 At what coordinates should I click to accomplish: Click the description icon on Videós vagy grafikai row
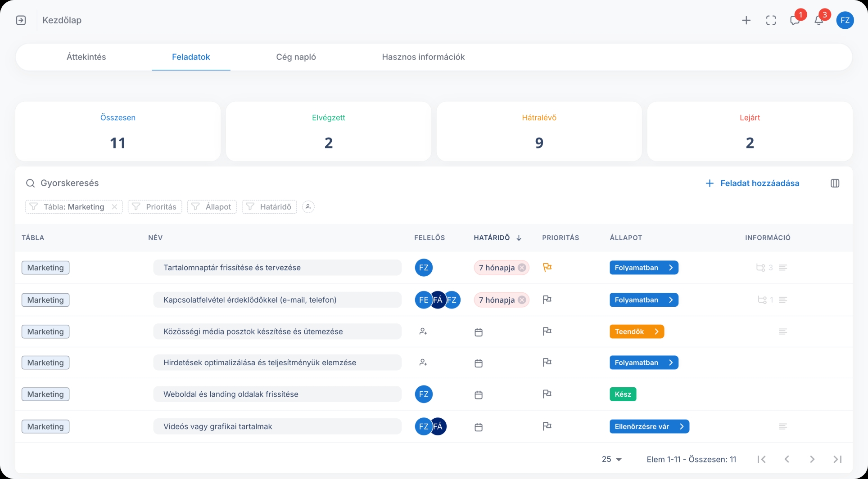tap(783, 426)
